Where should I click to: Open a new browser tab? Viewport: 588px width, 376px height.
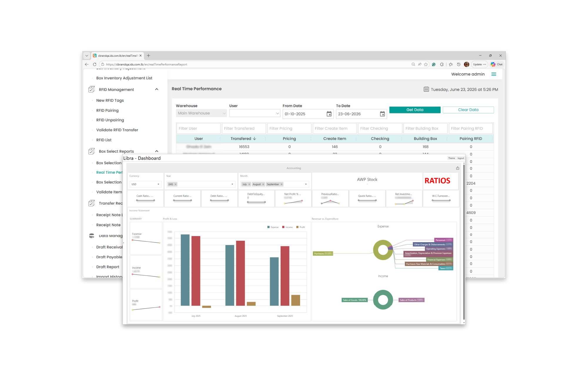pos(148,55)
